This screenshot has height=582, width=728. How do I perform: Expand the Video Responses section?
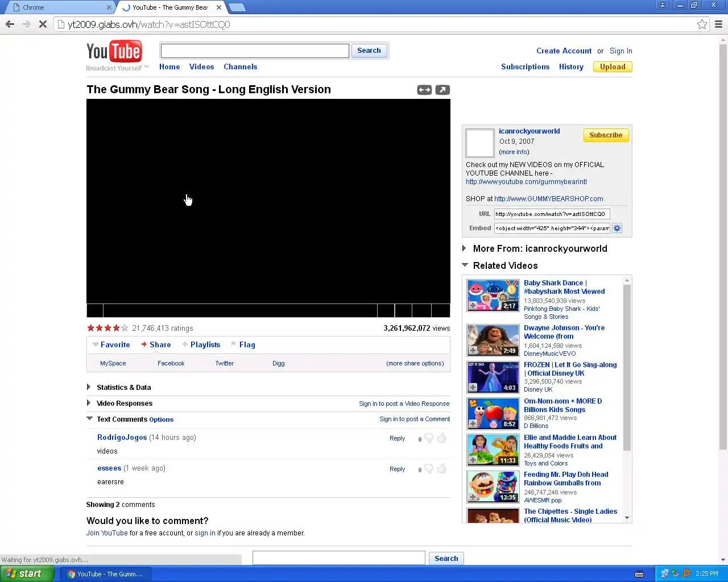[89, 403]
